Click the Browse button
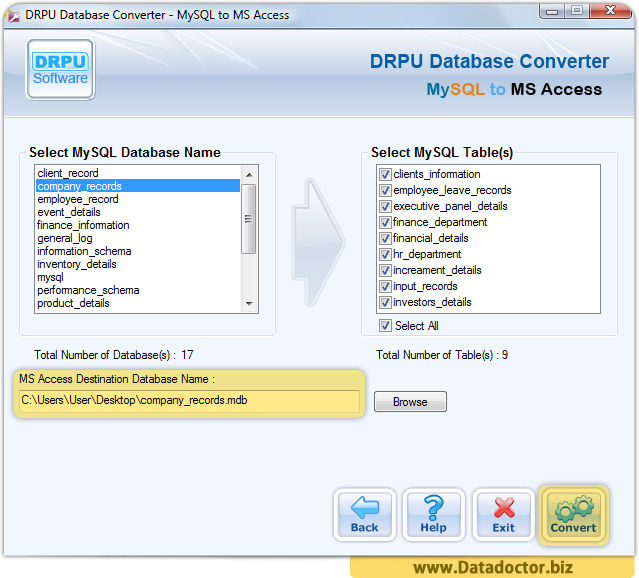The height and width of the screenshot is (578, 639). pyautogui.click(x=410, y=402)
